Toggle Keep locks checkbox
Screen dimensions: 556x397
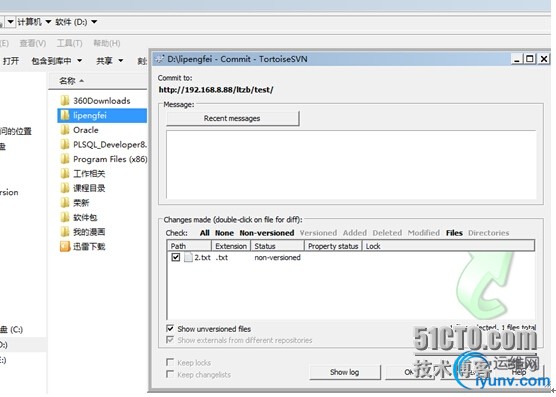pos(170,362)
